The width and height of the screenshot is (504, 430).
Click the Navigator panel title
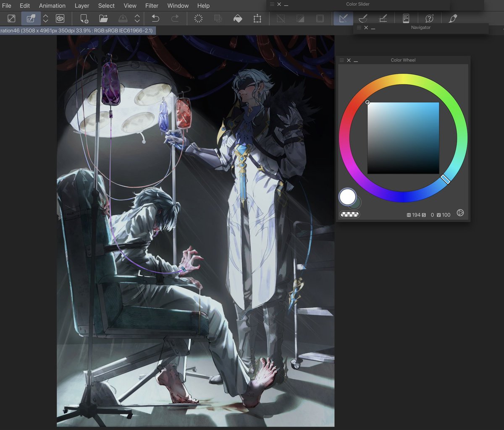(421, 27)
